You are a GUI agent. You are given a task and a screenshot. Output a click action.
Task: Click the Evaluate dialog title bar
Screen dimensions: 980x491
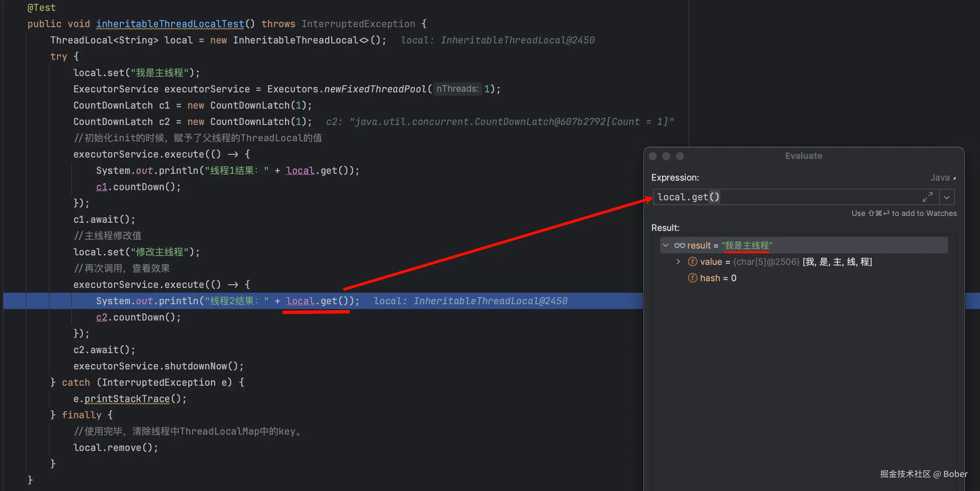(803, 156)
